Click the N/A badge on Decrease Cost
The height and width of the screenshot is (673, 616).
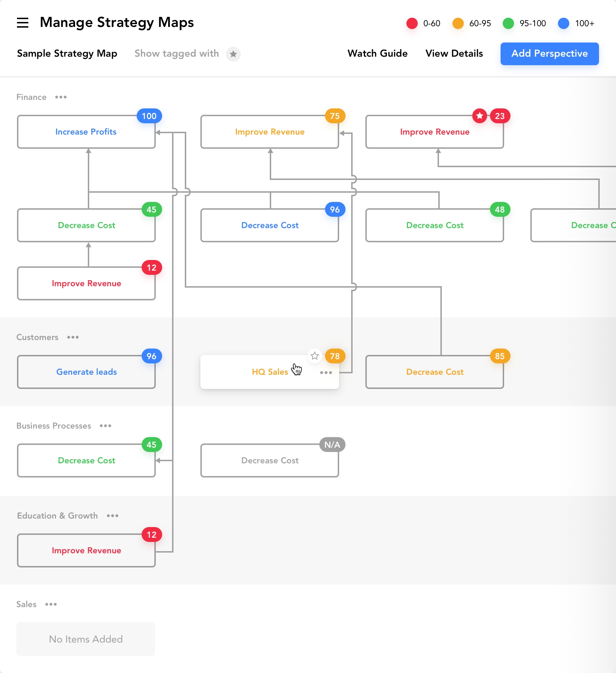[332, 445]
